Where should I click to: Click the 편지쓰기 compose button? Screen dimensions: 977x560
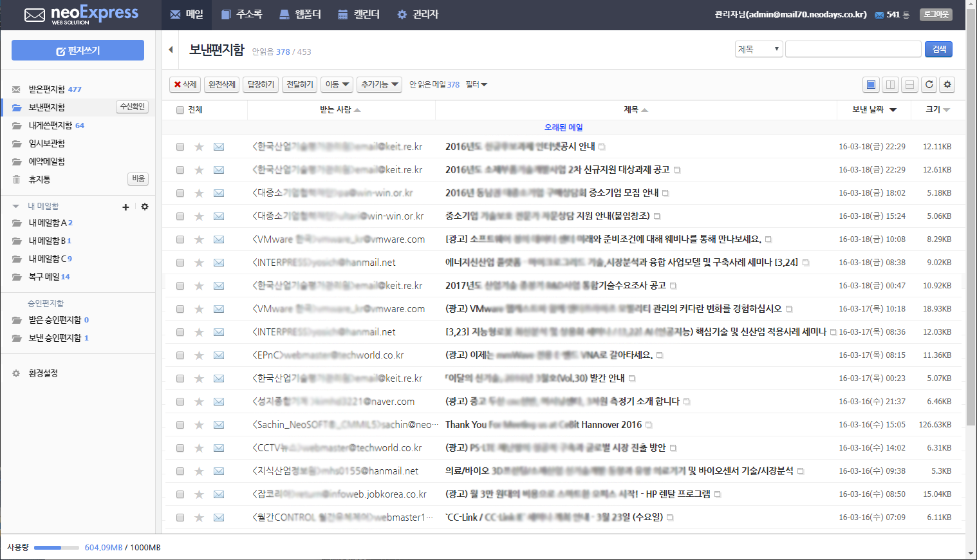(x=78, y=50)
